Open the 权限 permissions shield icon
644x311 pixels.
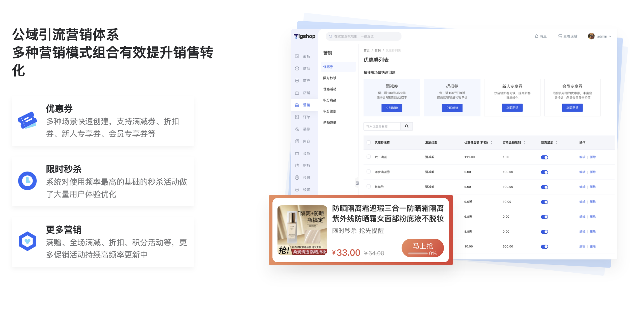(x=297, y=178)
